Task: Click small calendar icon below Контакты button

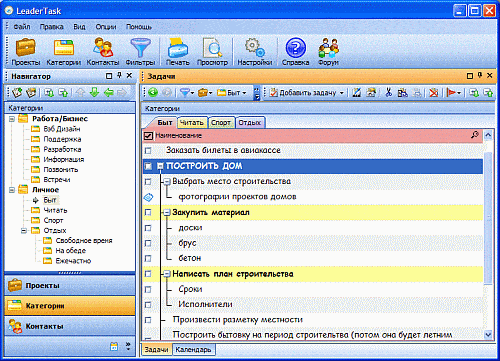Action: (x=114, y=346)
